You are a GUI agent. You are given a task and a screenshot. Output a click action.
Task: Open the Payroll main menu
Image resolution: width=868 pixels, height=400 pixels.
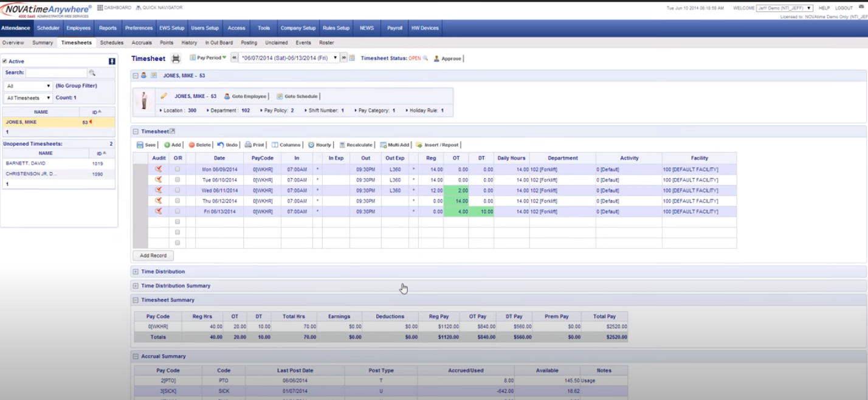click(x=395, y=28)
